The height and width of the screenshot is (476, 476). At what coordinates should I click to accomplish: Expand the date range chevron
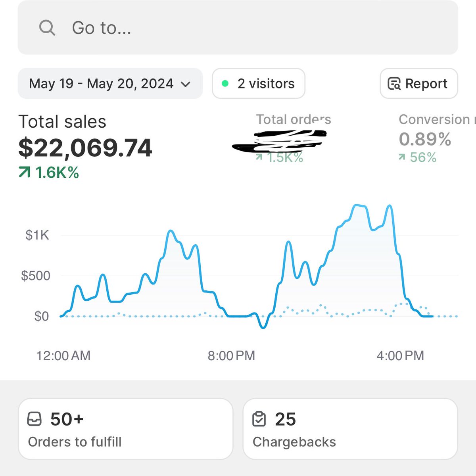(x=186, y=84)
